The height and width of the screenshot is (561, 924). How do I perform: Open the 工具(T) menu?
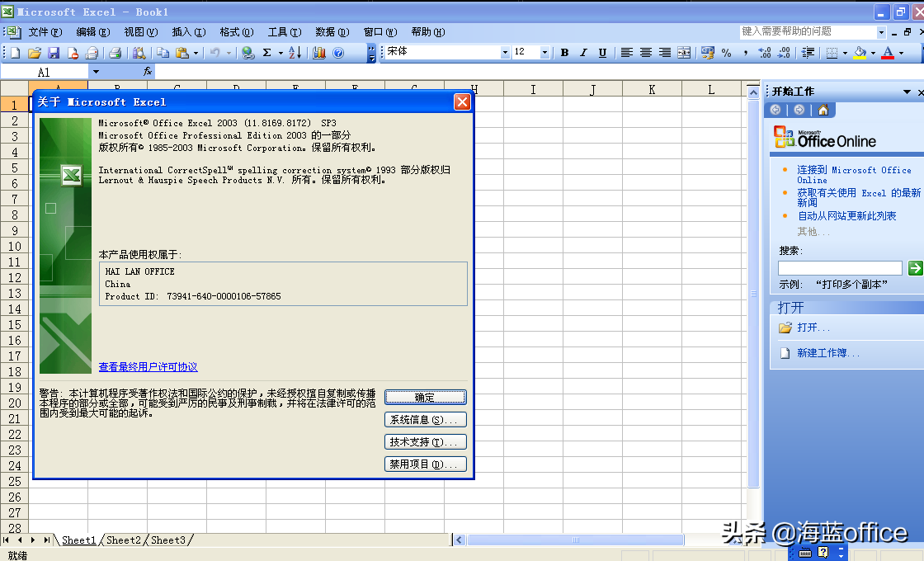pyautogui.click(x=285, y=32)
